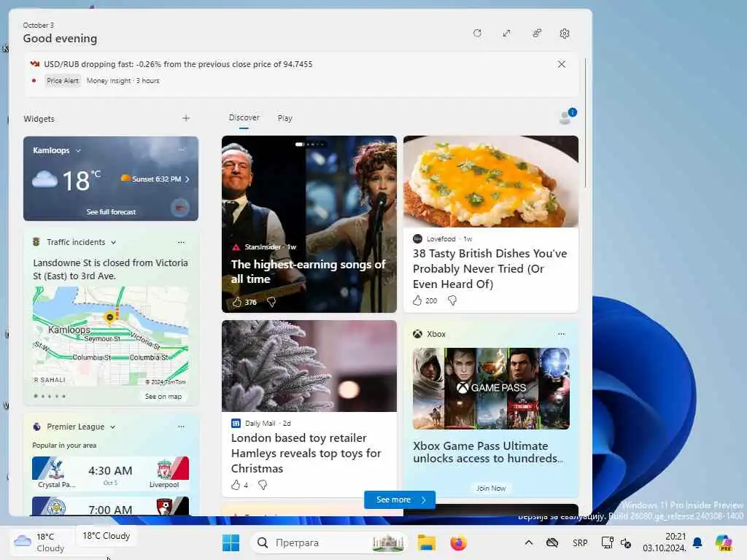747x560 pixels.
Task: Open Traffic incidents more options menu
Action: click(x=181, y=242)
